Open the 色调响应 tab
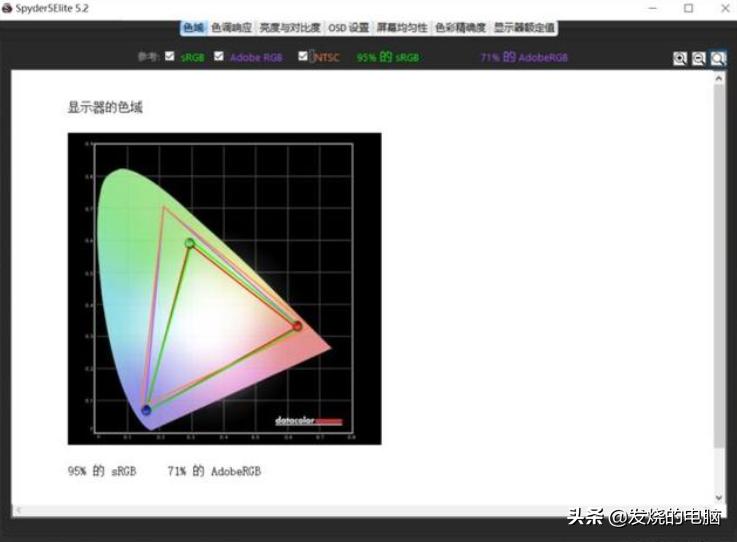The width and height of the screenshot is (737, 542). (231, 28)
